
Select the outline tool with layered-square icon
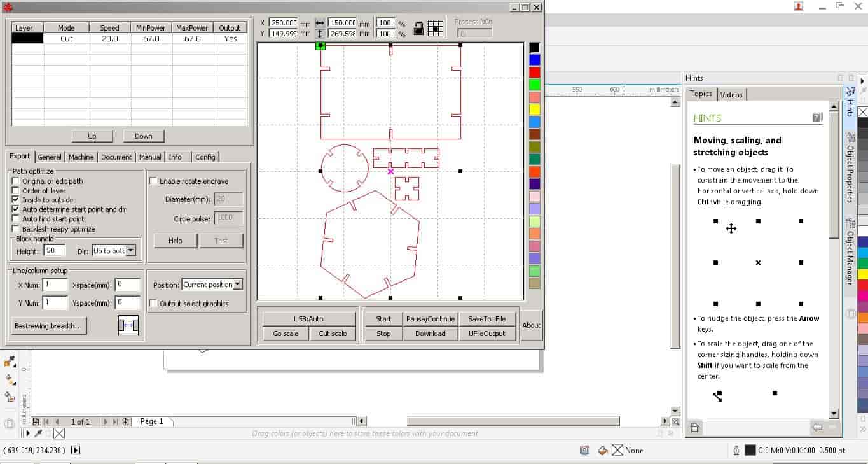[10, 397]
